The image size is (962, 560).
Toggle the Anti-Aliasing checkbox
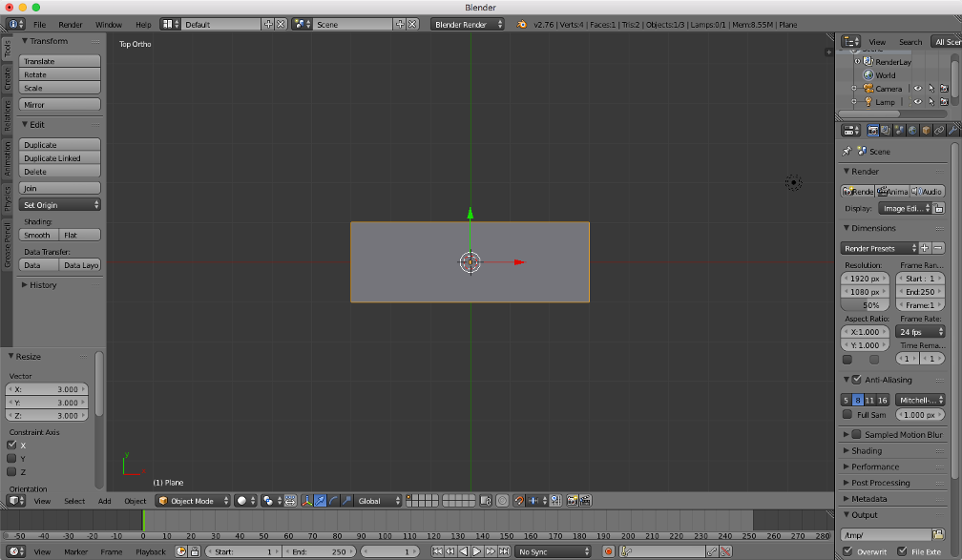(856, 380)
